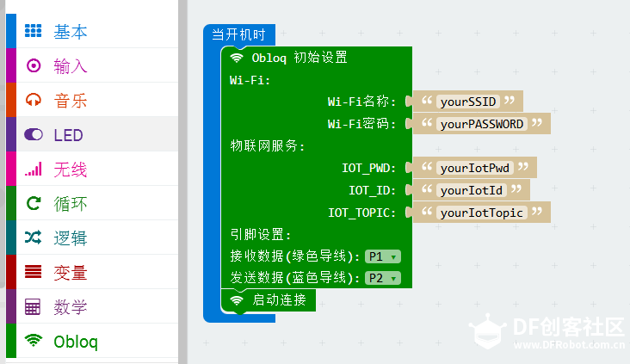Click the Input target icon
This screenshot has width=630, height=364.
pos(34,66)
